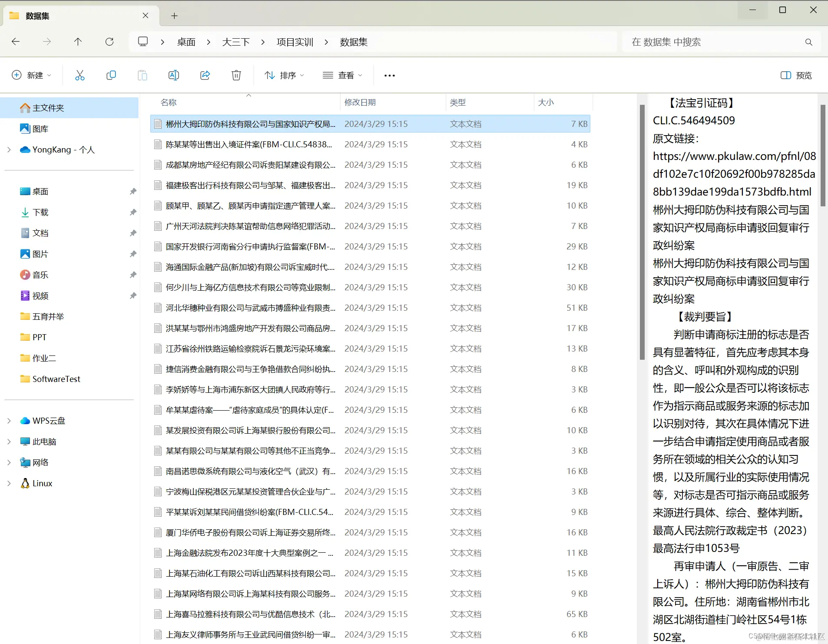Click pin icon next to 视频
This screenshot has width=828, height=644.
pyautogui.click(x=133, y=295)
